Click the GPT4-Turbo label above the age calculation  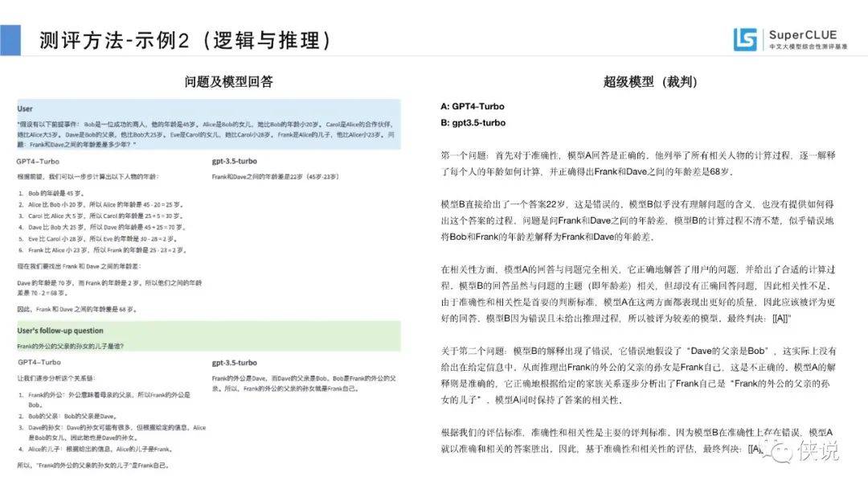[38, 161]
